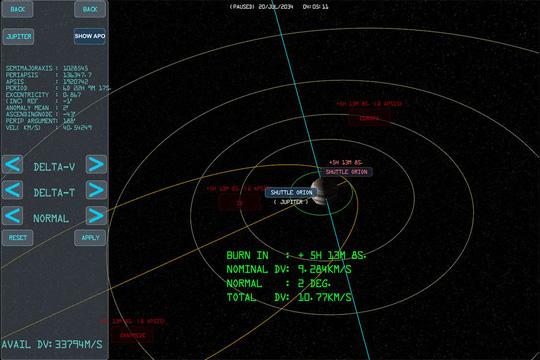540x360 pixels.
Task: Select the red moon label left of Jupiter
Action: pyautogui.click(x=240, y=203)
